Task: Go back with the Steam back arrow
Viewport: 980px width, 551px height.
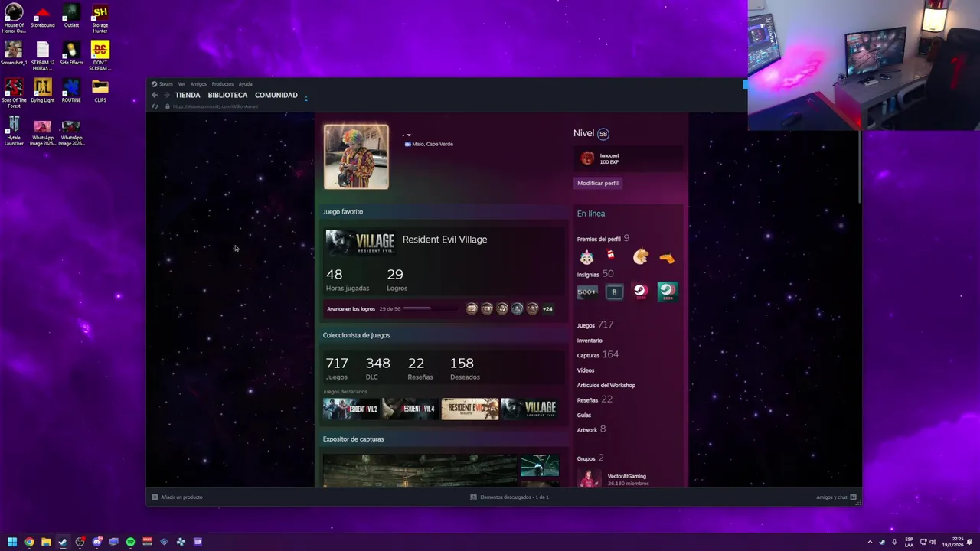Action: click(155, 96)
